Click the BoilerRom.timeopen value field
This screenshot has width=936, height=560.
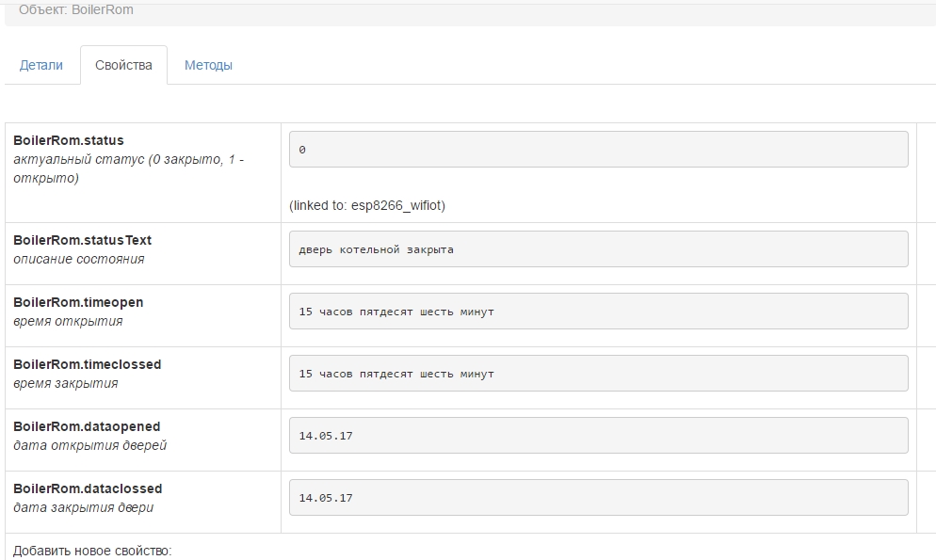coord(598,312)
